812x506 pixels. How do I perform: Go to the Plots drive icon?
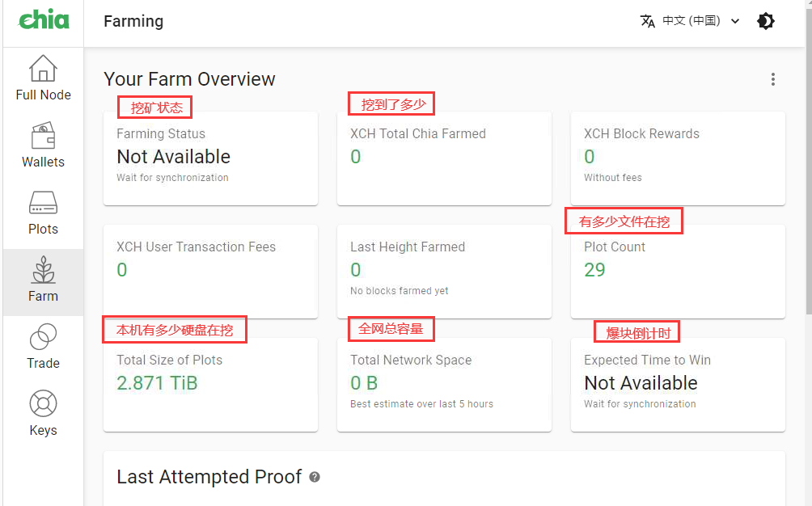tap(43, 203)
